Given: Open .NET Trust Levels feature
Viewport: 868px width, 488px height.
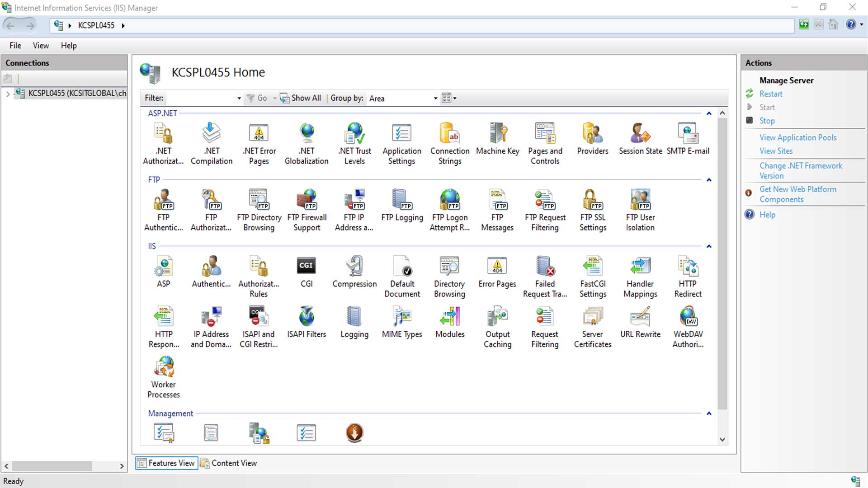Looking at the screenshot, I should tap(354, 144).
